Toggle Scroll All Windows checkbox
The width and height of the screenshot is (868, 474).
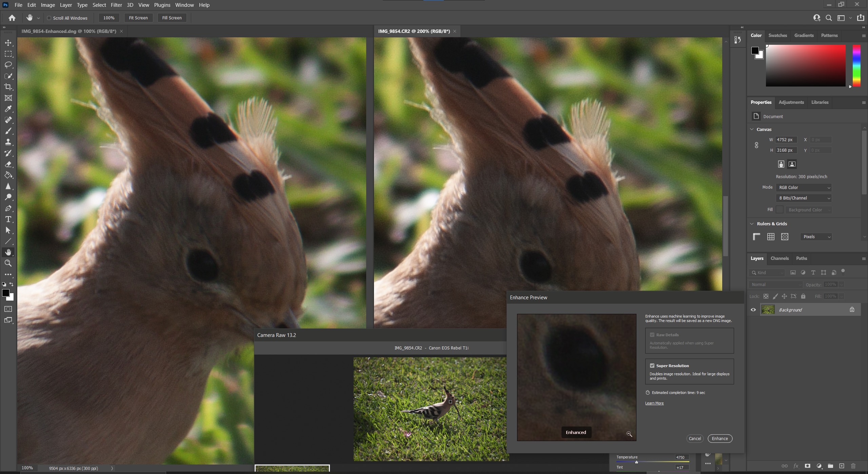click(49, 18)
